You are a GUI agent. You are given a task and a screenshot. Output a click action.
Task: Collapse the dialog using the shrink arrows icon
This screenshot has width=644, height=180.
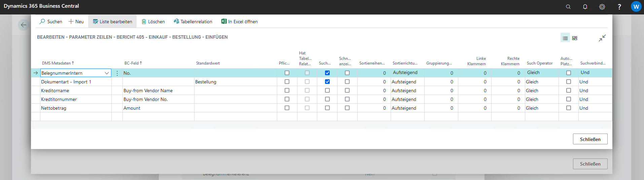click(x=602, y=38)
